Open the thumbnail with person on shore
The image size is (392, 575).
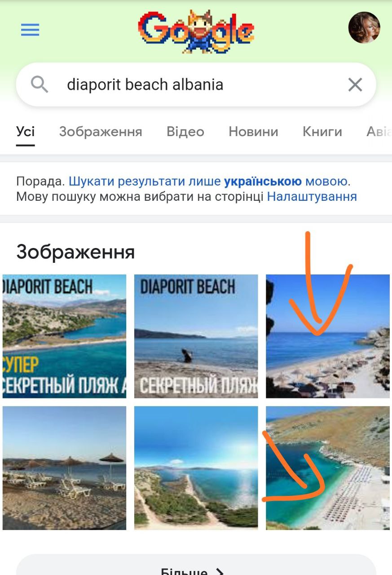pyautogui.click(x=196, y=336)
